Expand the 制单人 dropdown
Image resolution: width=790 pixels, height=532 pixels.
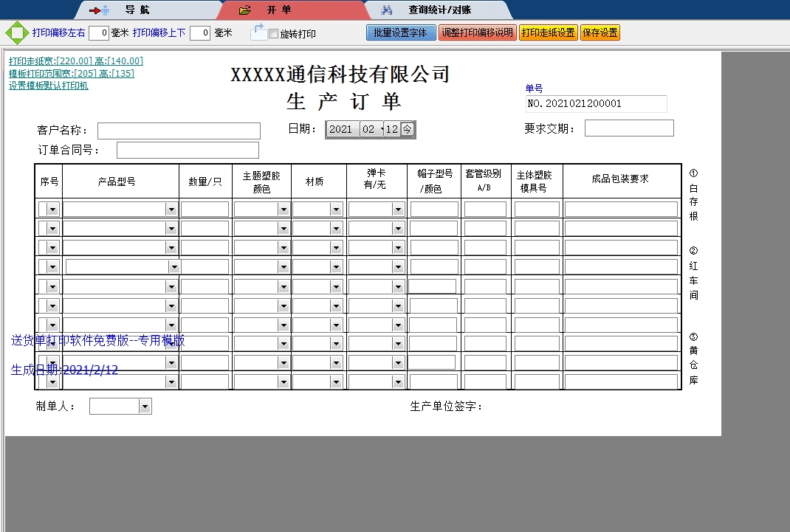coord(145,407)
